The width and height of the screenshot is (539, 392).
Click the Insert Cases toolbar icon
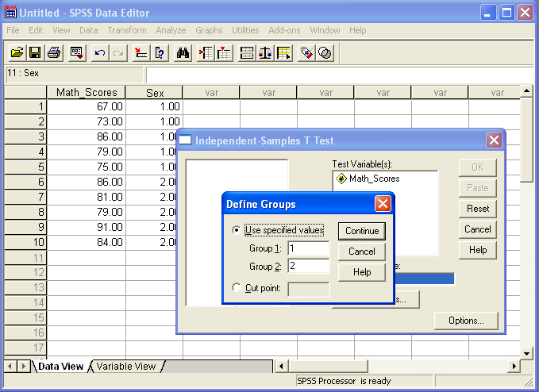point(206,53)
